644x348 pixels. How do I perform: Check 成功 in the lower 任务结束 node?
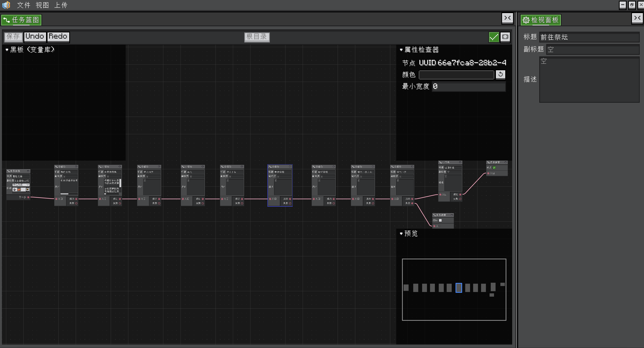440,220
